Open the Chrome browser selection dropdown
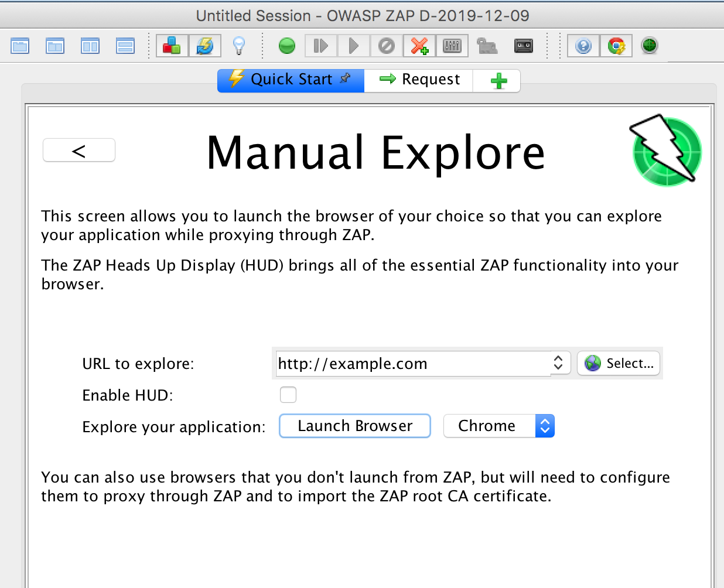 pyautogui.click(x=545, y=426)
